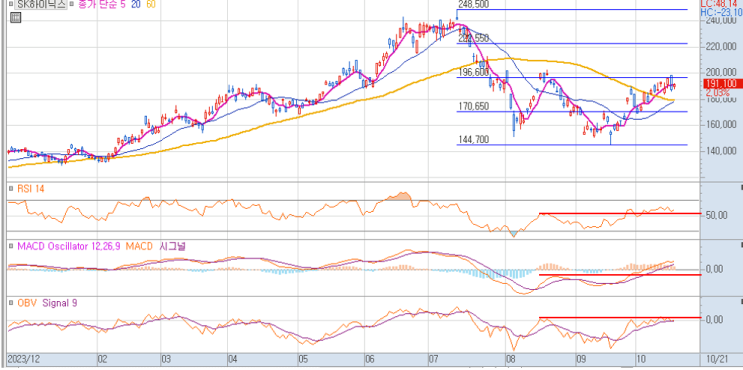Click the Signal 9 label in OBV panel
This screenshot has height=370, width=743.
pos(60,303)
